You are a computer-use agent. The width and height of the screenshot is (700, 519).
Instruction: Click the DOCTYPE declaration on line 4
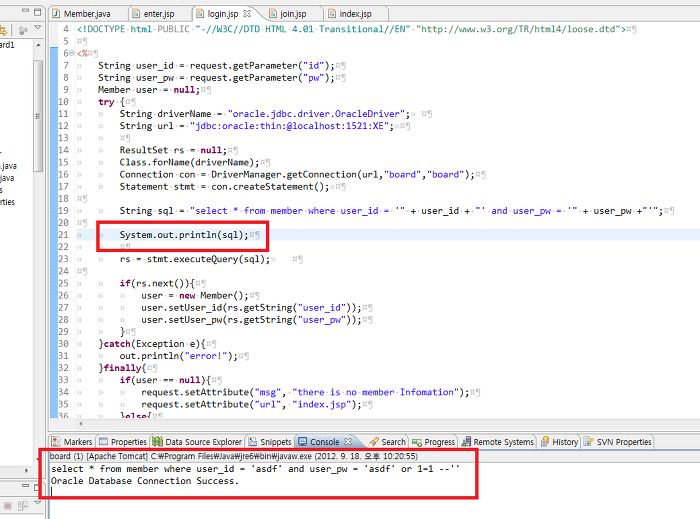tap(351, 29)
